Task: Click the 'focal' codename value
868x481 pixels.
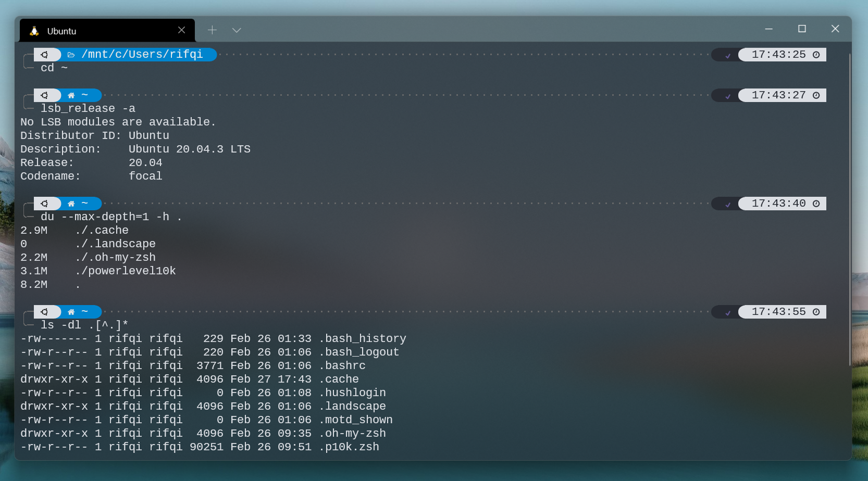Action: pos(145,176)
